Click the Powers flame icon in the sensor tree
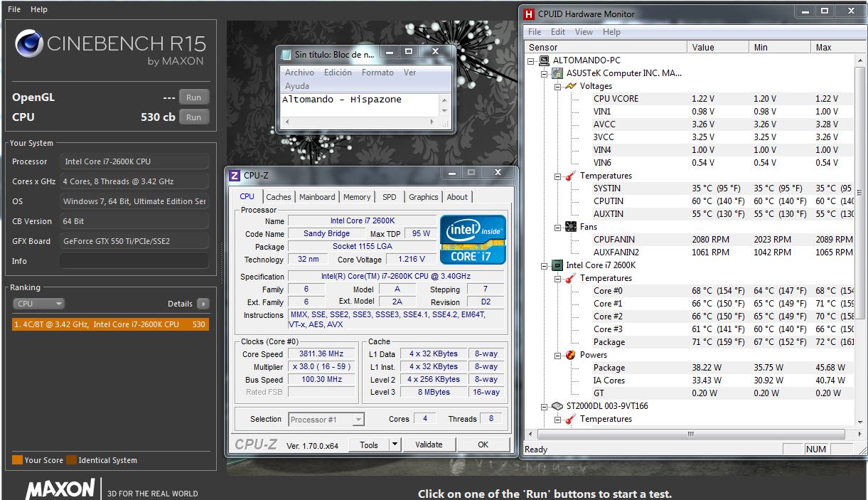 (x=570, y=355)
